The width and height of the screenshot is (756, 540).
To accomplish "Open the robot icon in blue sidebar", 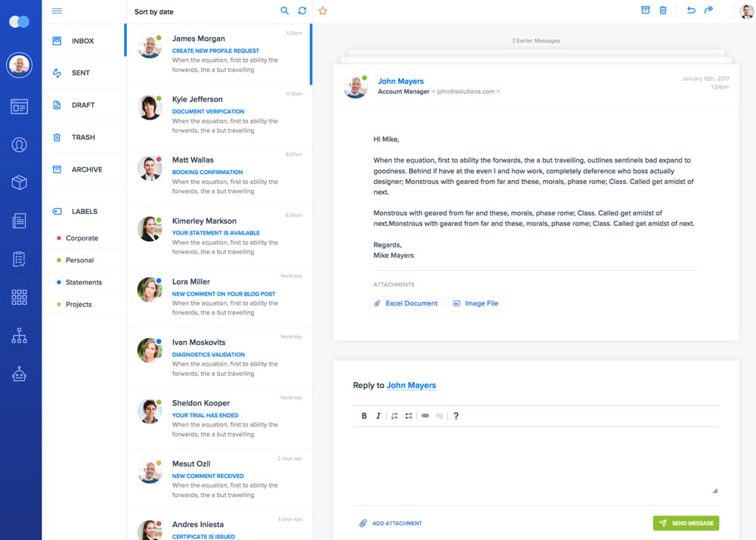I will click(20, 373).
